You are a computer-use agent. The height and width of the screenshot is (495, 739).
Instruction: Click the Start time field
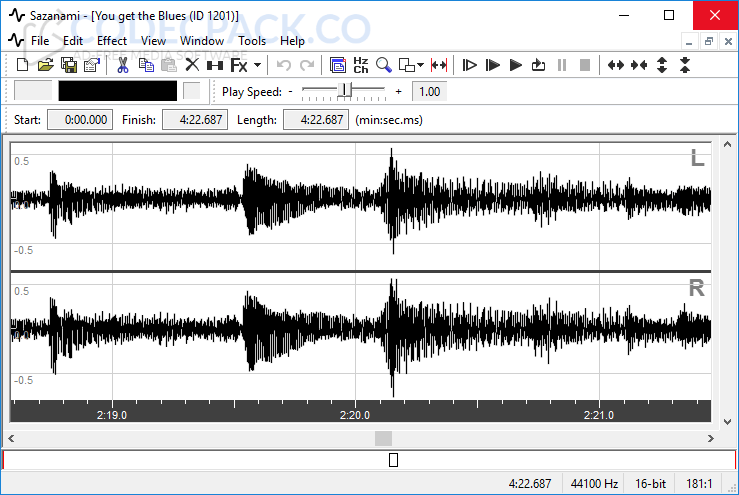pyautogui.click(x=80, y=120)
